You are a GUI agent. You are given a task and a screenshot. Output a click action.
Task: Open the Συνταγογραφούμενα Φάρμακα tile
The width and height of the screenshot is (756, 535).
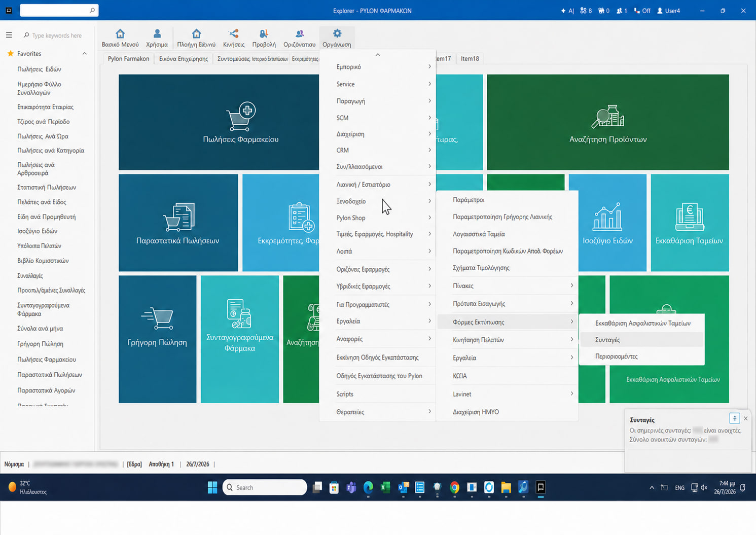(x=240, y=339)
